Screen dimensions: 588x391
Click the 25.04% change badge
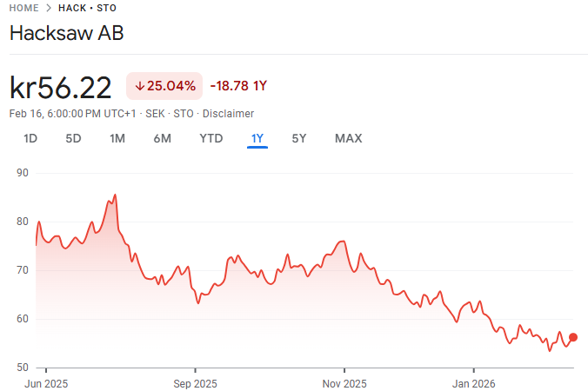(164, 86)
